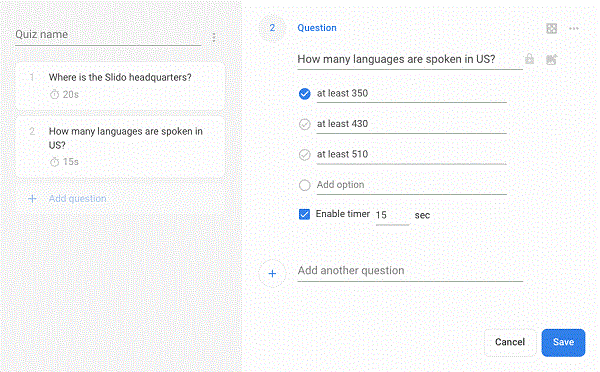The height and width of the screenshot is (372, 600).
Task: Click the timer seconds field showing 15
Action: 393,215
